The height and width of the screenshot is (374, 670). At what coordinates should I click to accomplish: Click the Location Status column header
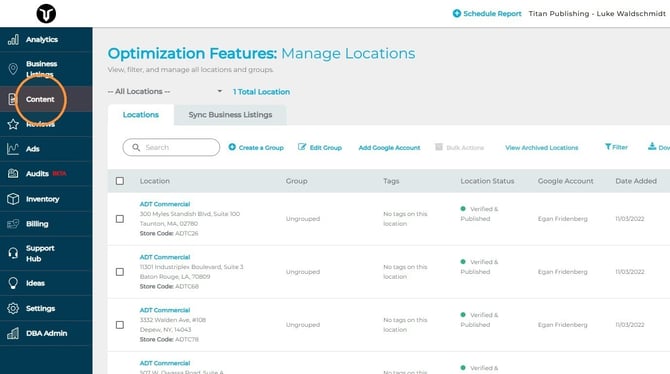487,181
